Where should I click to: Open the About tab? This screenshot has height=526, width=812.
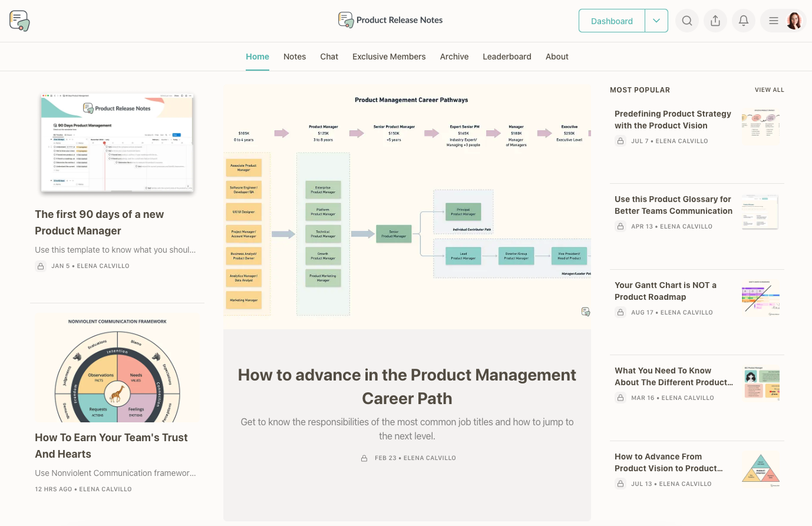557,57
